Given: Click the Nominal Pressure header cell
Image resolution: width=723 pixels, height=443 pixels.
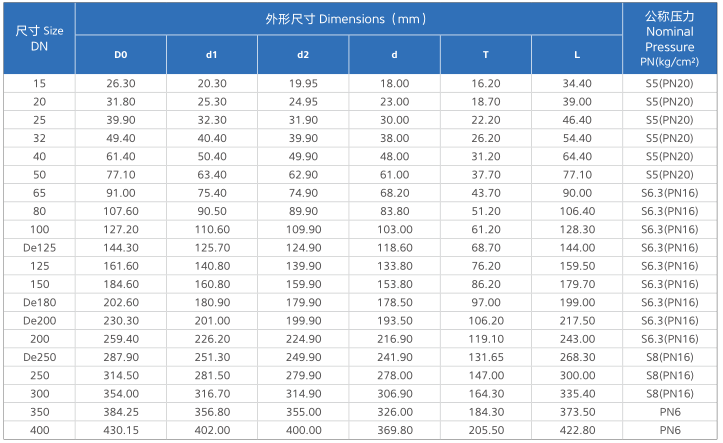Looking at the screenshot, I should [x=670, y=39].
